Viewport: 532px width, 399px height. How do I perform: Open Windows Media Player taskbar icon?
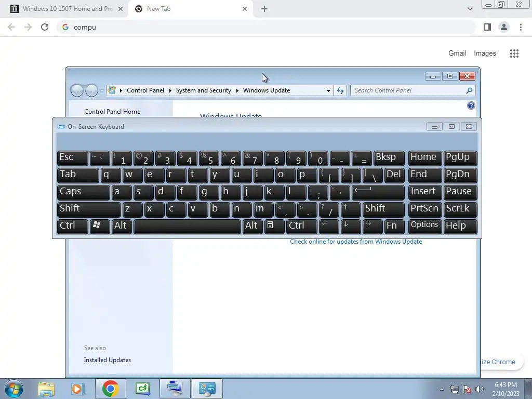pos(77,389)
